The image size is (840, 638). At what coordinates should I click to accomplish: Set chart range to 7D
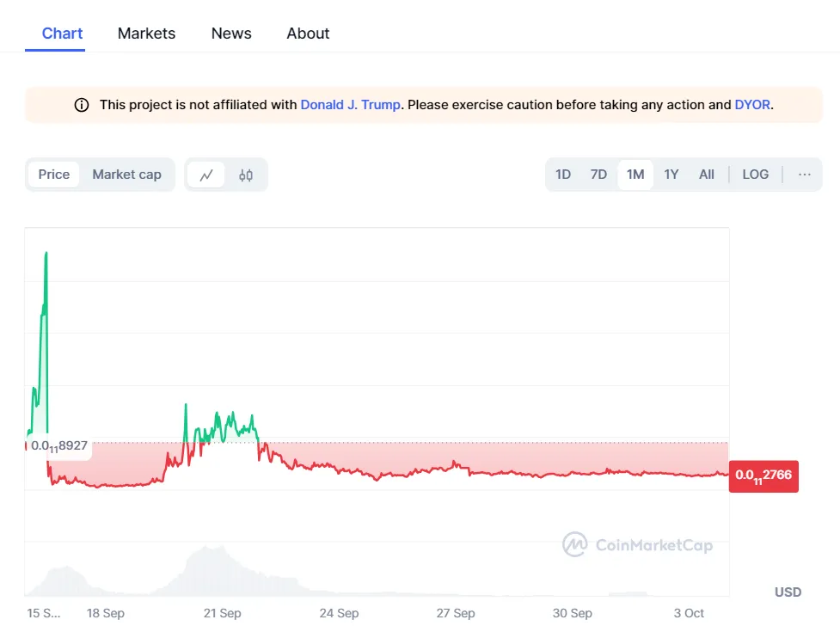point(598,175)
